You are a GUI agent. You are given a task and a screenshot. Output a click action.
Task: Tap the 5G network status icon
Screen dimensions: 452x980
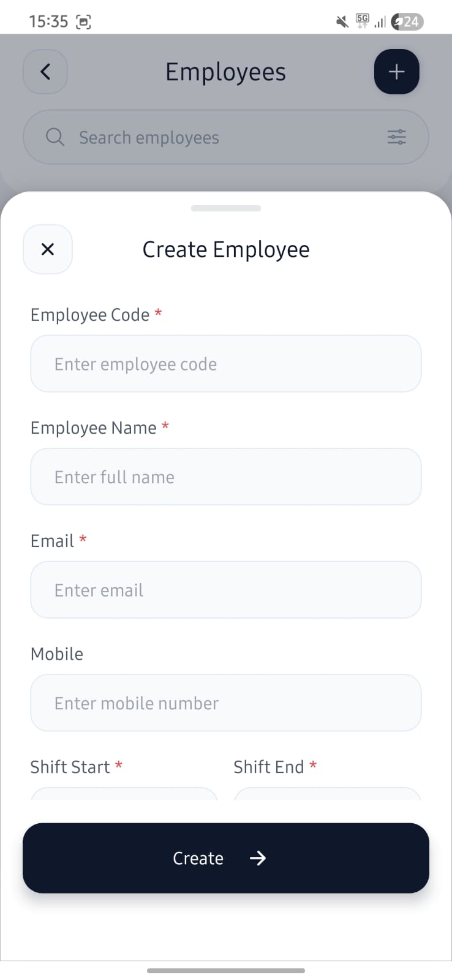pos(363,21)
